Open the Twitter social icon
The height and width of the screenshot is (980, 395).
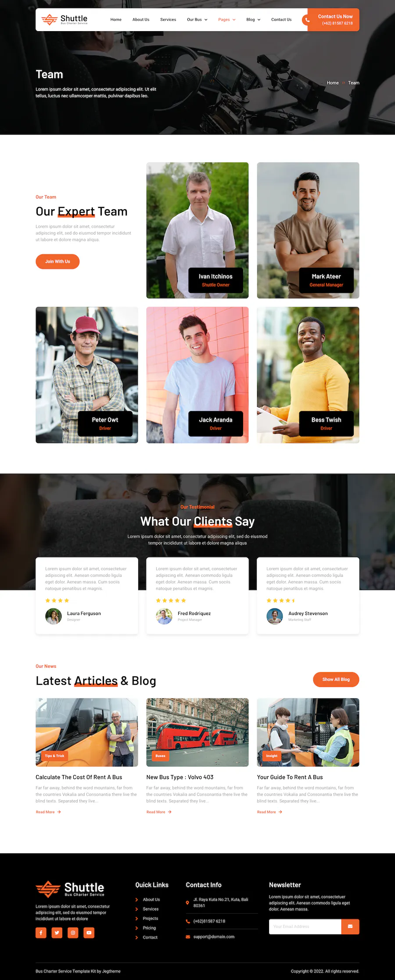pyautogui.click(x=57, y=933)
